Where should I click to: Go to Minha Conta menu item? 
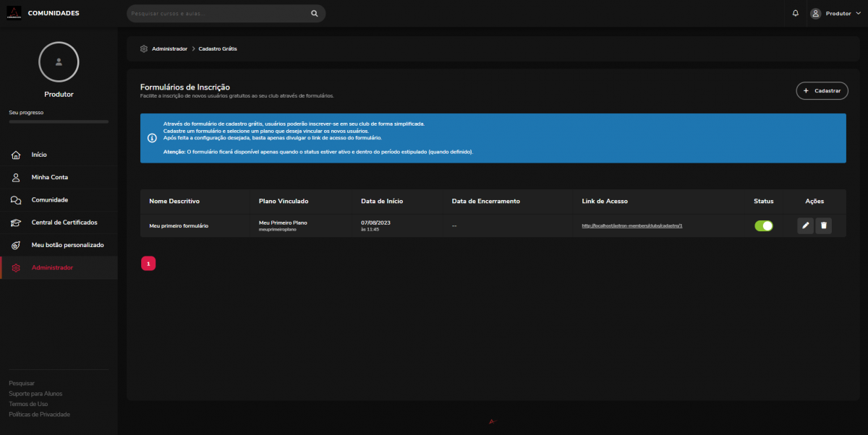click(x=49, y=177)
